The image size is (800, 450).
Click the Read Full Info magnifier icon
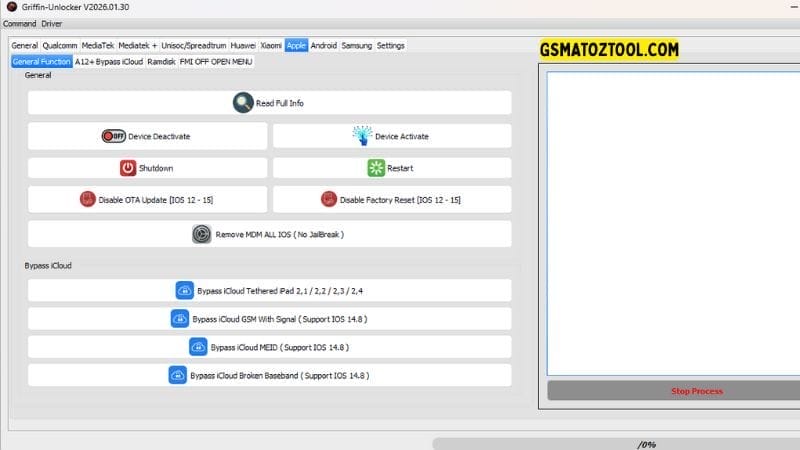point(243,103)
